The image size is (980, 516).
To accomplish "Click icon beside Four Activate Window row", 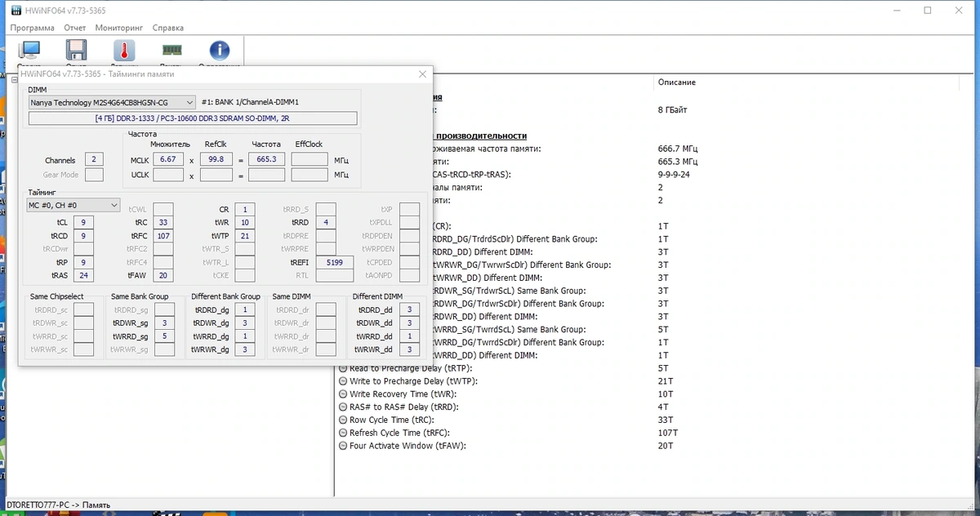I will pyautogui.click(x=343, y=446).
